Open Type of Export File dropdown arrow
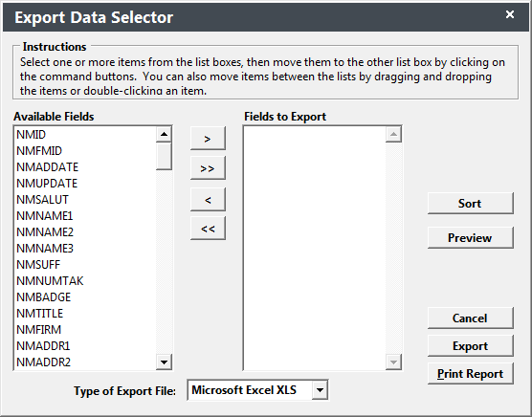The height and width of the screenshot is (417, 532). [x=320, y=390]
